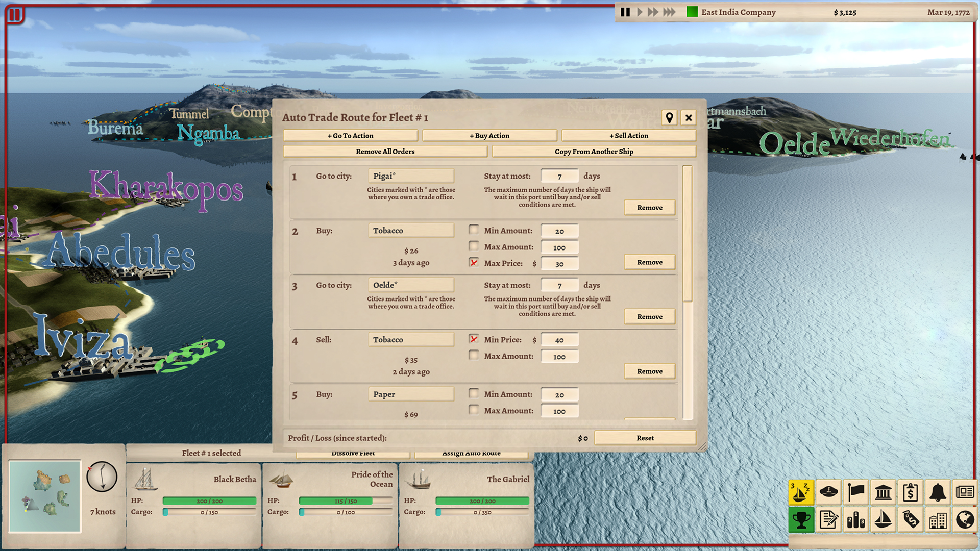Image resolution: width=980 pixels, height=551 pixels.
Task: Click Copy From Another Ship
Action: tap(594, 151)
